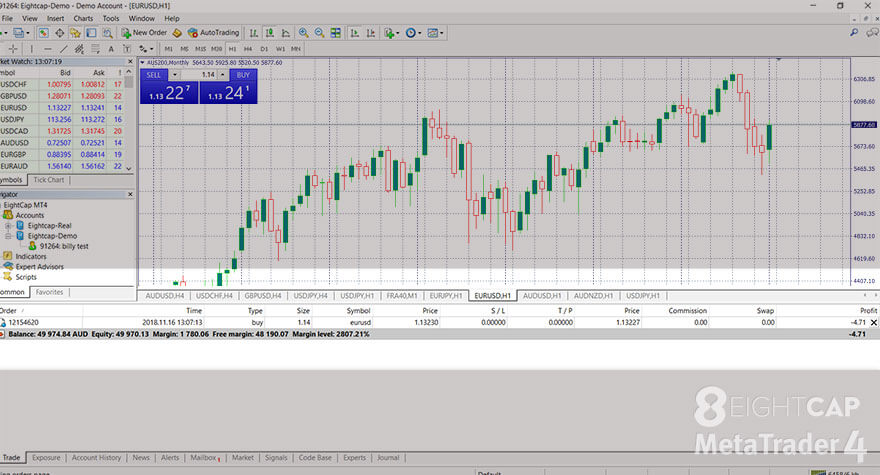Insert text object with A tool
Image resolution: width=880 pixels, height=475 pixels.
[x=111, y=49]
